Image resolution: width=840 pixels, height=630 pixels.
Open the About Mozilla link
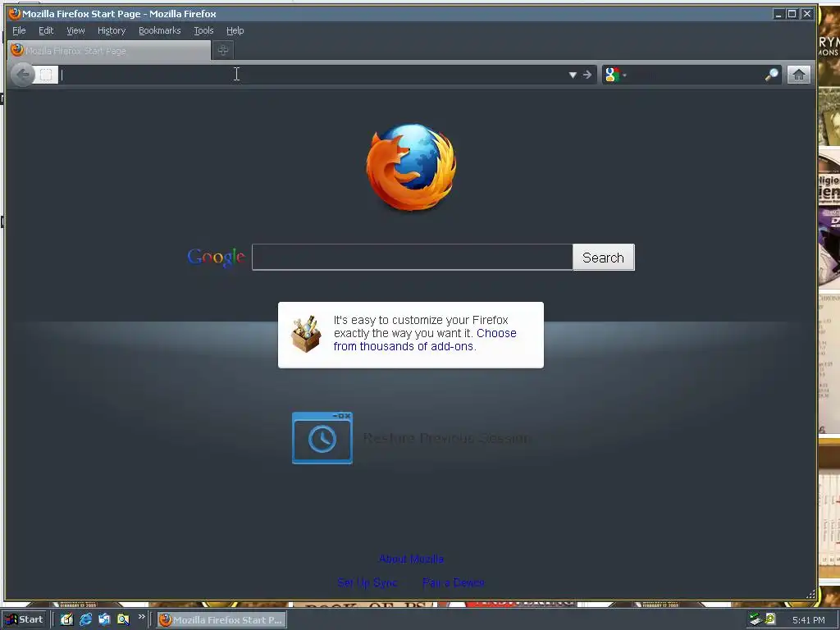point(412,559)
